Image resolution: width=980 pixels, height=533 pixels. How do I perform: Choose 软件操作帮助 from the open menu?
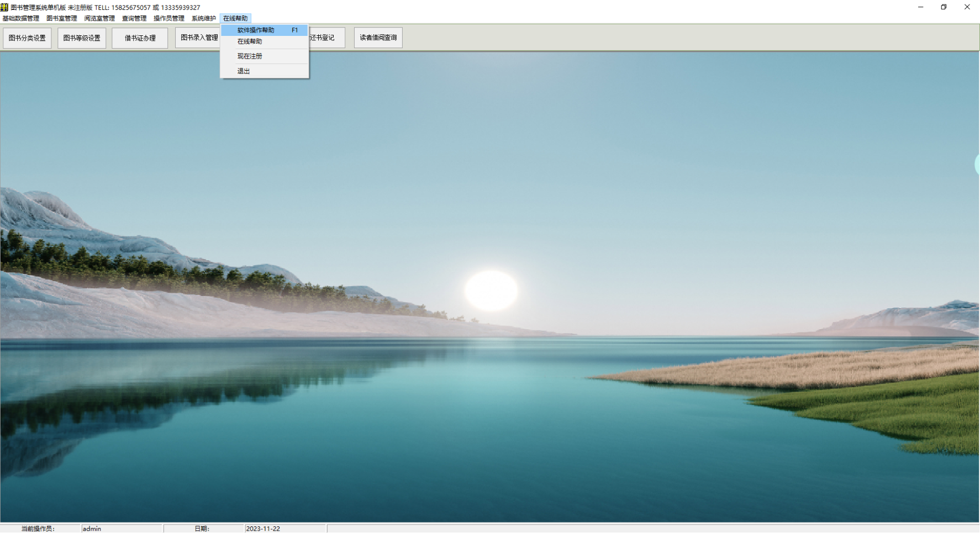coord(264,30)
